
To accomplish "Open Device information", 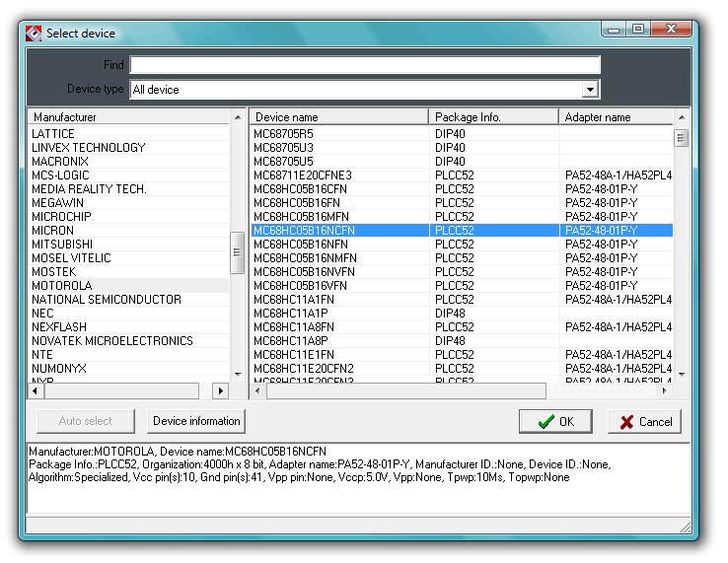I will (196, 421).
